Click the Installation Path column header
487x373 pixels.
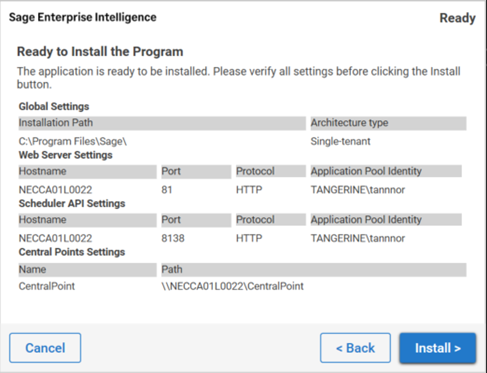pos(162,123)
